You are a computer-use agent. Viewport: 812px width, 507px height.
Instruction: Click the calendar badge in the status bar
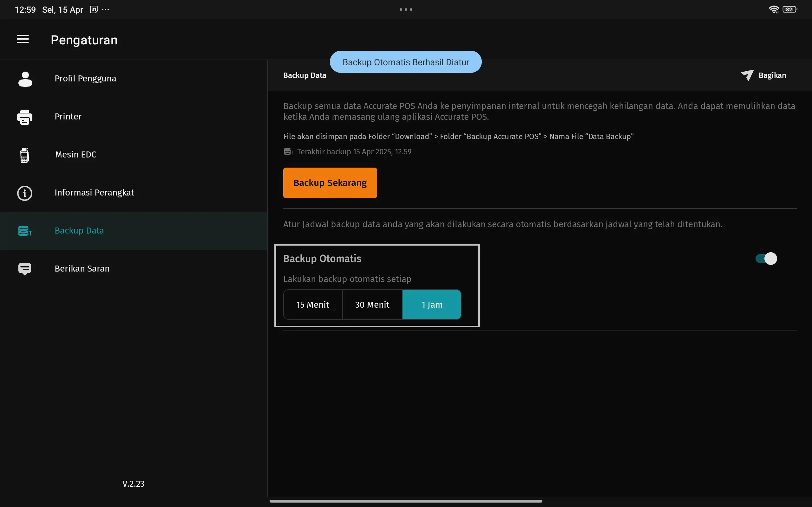click(x=94, y=10)
